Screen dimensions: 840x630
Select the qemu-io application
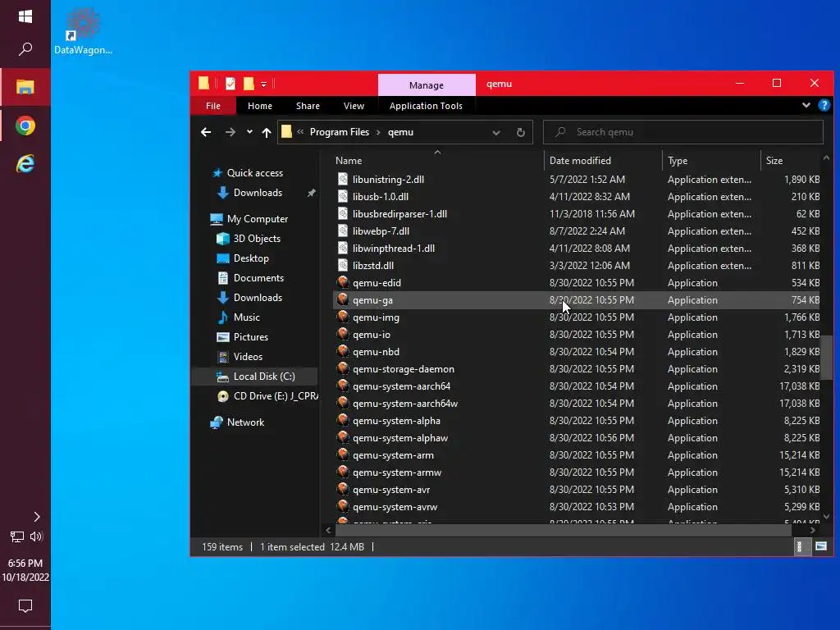(372, 335)
